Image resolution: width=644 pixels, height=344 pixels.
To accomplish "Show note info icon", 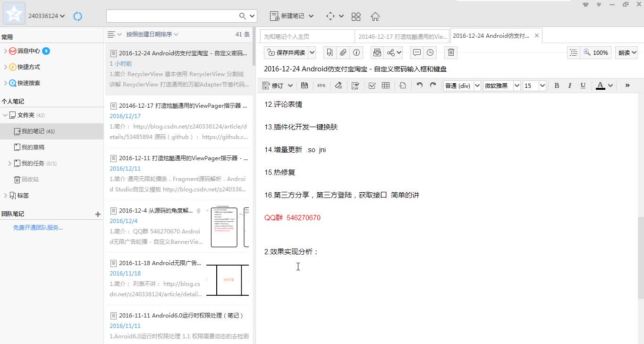I will 356,52.
